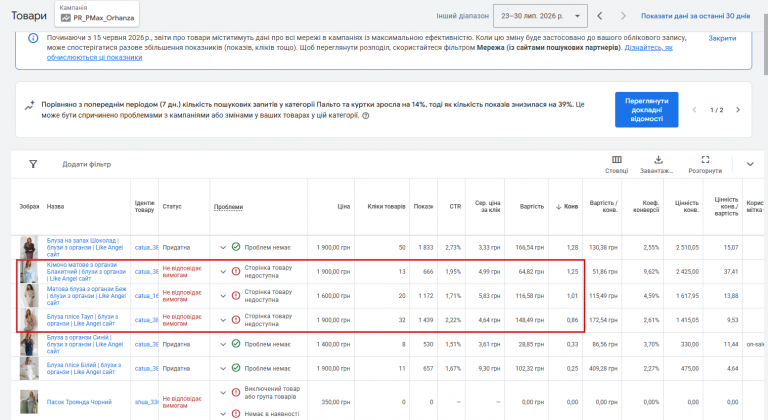Click help icon beside insight text
768x420 pixels.
pos(365,116)
